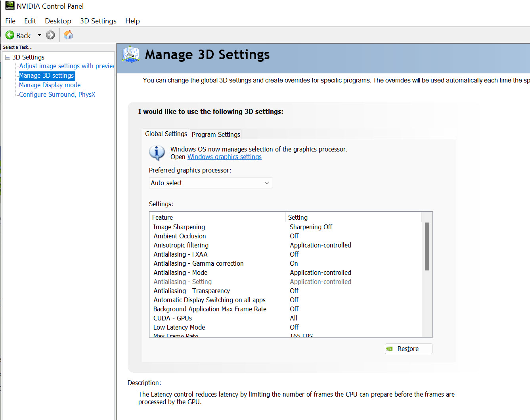
Task: Open the Preferred graphics processor dropdown
Action: click(x=210, y=183)
